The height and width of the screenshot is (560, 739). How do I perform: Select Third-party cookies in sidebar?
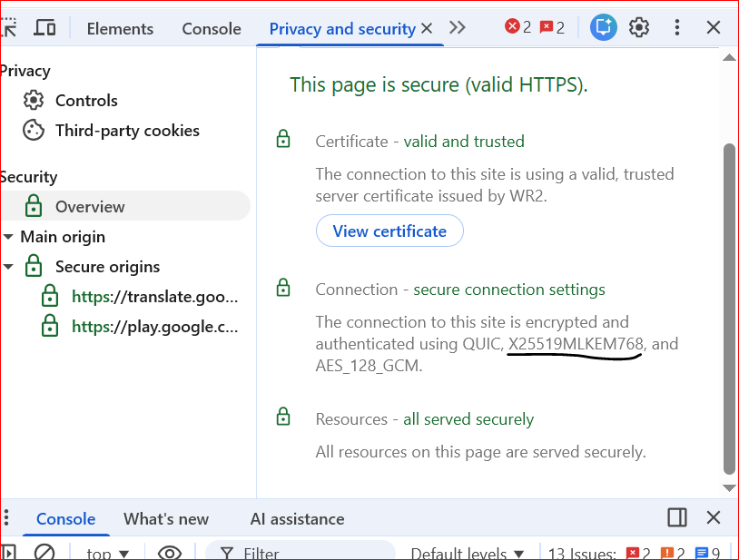(127, 131)
